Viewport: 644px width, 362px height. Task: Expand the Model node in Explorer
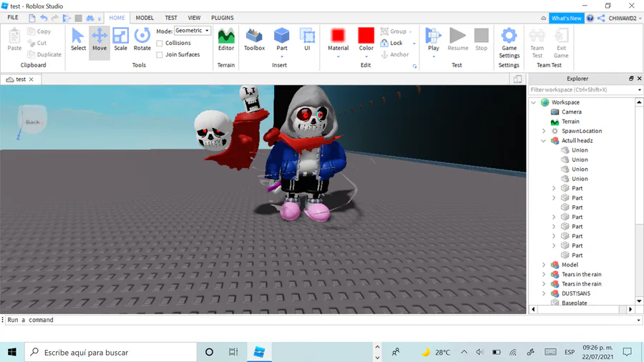click(x=543, y=265)
